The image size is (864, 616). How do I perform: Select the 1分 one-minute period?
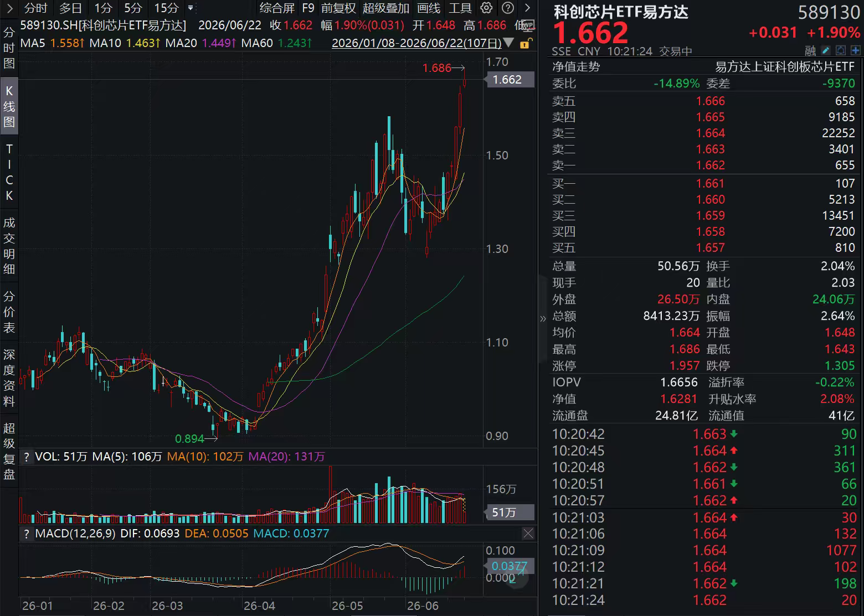102,8
